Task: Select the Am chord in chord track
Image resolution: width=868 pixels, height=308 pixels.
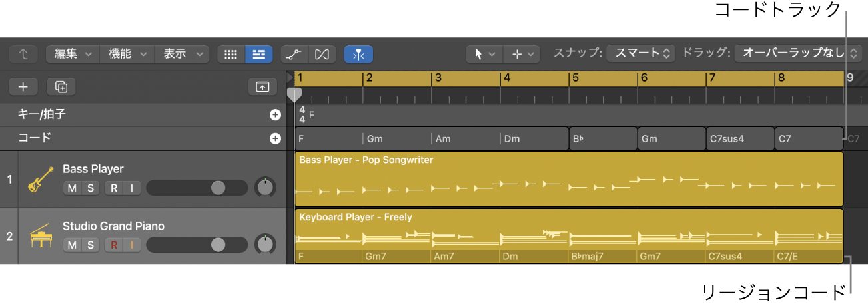Action: tap(466, 139)
